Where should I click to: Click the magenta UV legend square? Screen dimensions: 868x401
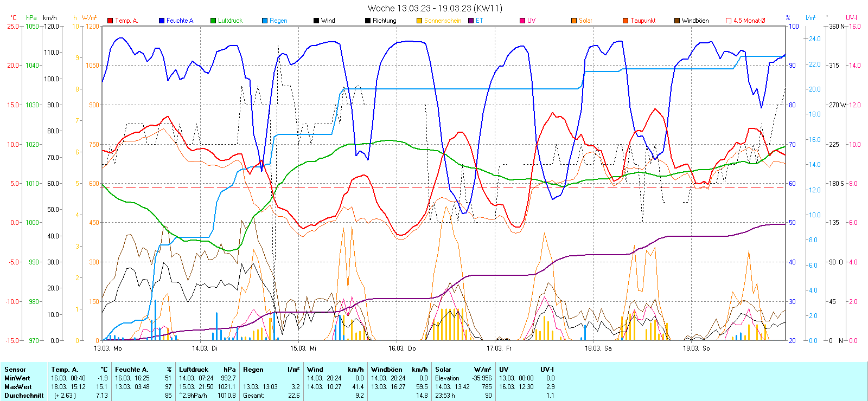pos(522,21)
